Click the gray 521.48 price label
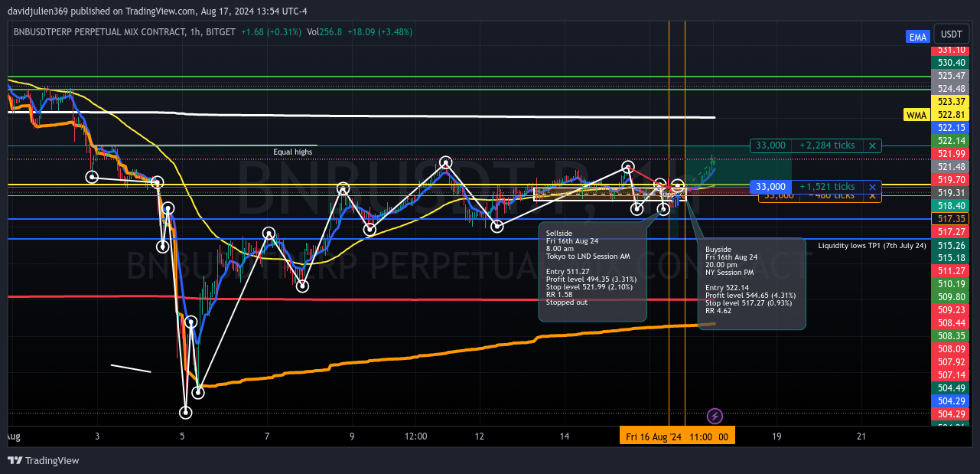The image size is (980, 474). click(951, 167)
